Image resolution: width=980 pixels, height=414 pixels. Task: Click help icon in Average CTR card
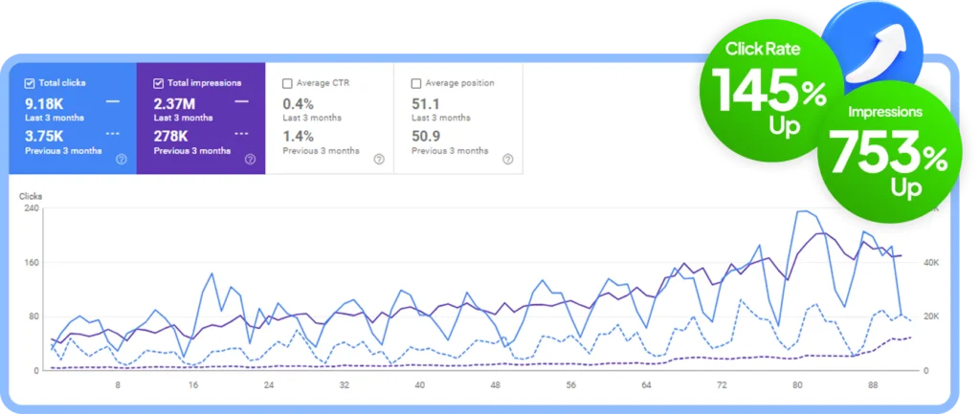(378, 159)
